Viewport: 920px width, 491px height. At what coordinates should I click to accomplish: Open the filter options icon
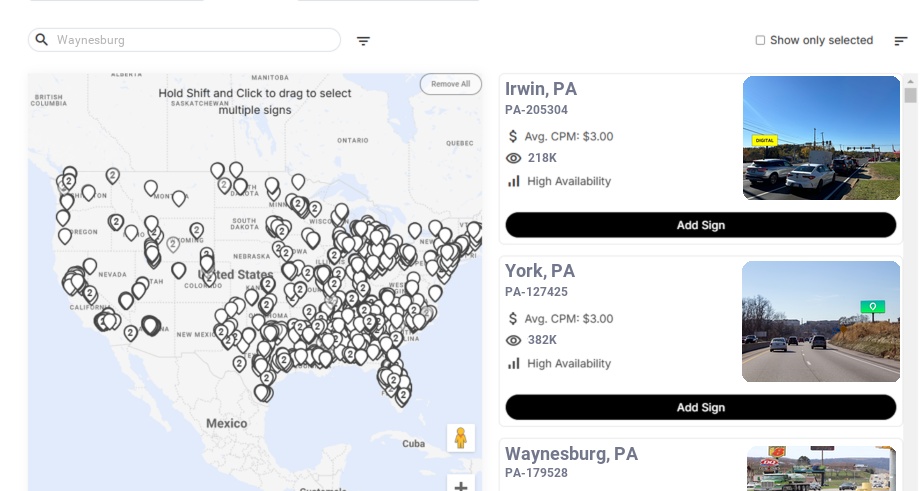tap(363, 41)
